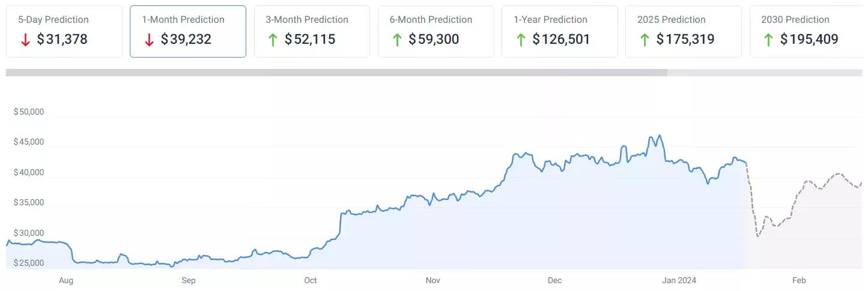
Task: Click the green up arrow beside $195,409
Action: (x=768, y=40)
